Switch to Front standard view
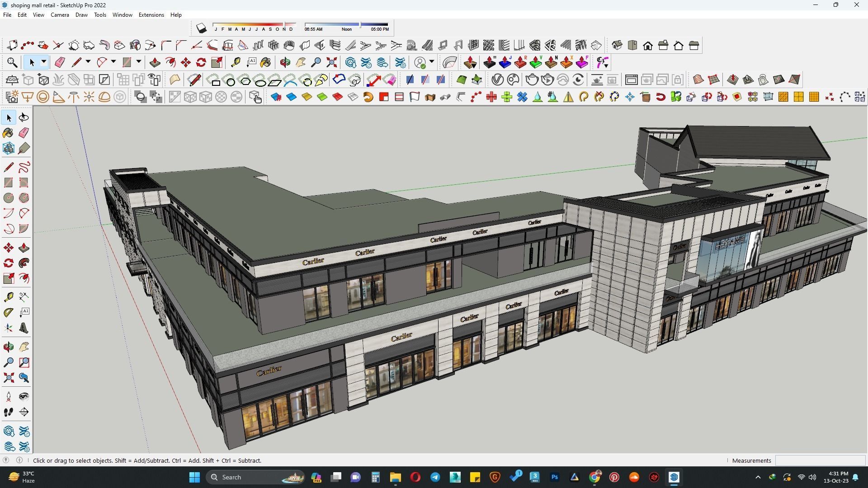The image size is (868, 488). (x=648, y=45)
